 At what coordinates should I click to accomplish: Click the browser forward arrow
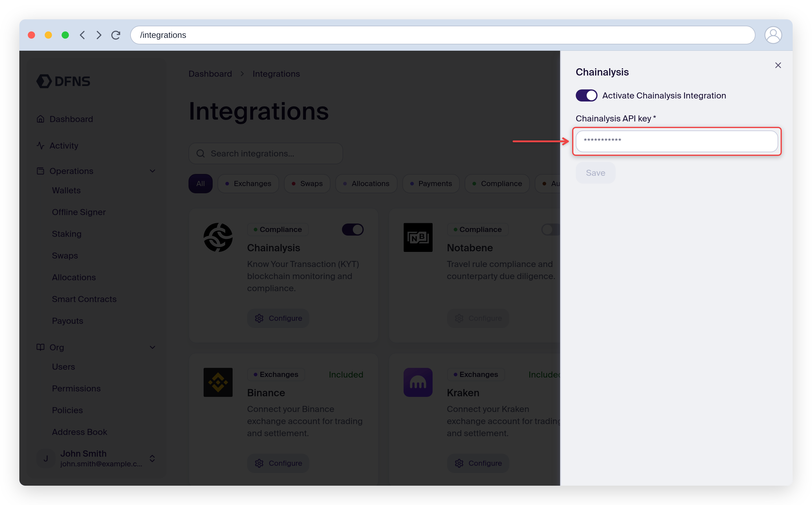[99, 35]
